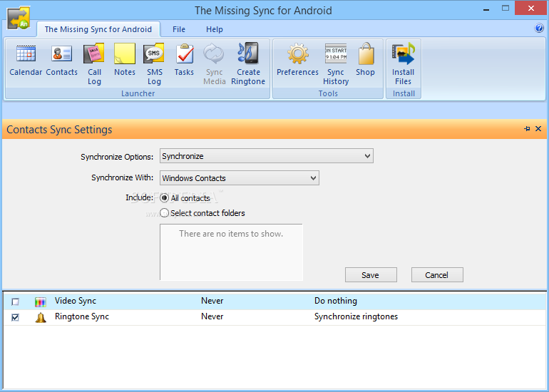
Task: Open Sync History tool
Action: coord(336,64)
